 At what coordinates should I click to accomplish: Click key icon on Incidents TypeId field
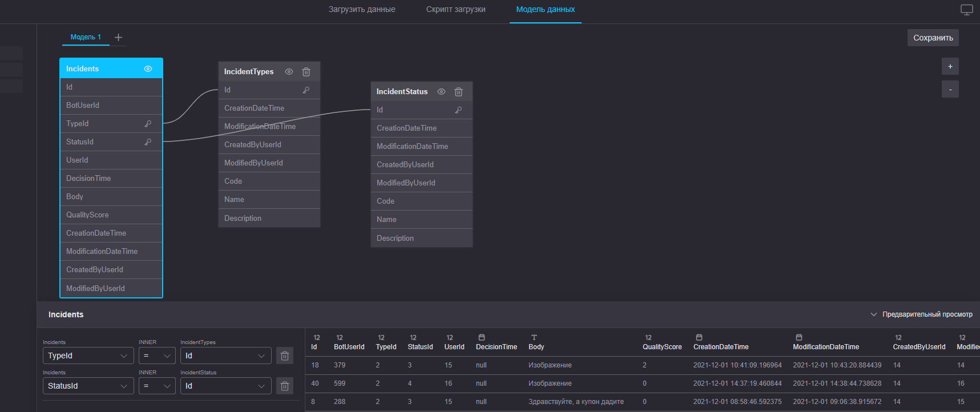click(148, 124)
